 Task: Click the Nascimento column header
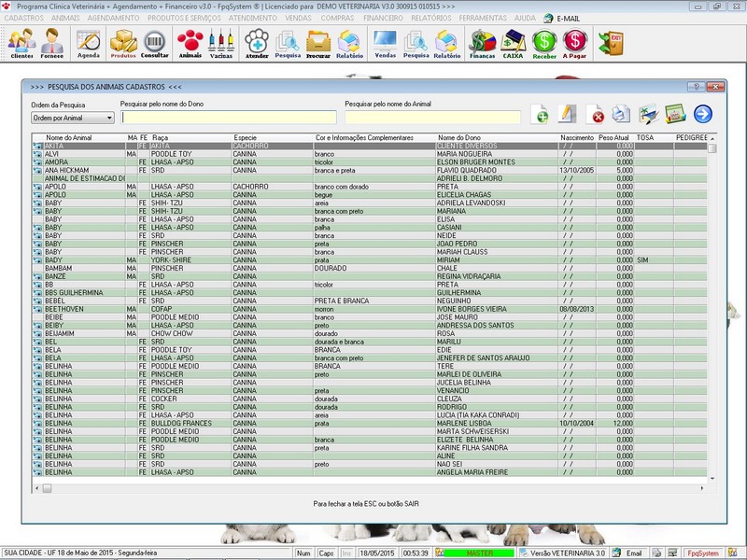click(577, 137)
